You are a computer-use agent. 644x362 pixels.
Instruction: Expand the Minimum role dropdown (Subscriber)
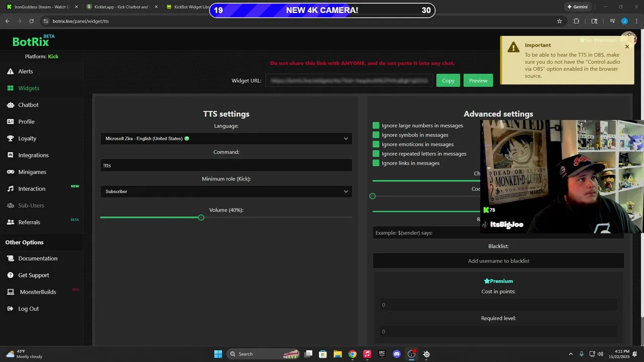pyautogui.click(x=226, y=192)
